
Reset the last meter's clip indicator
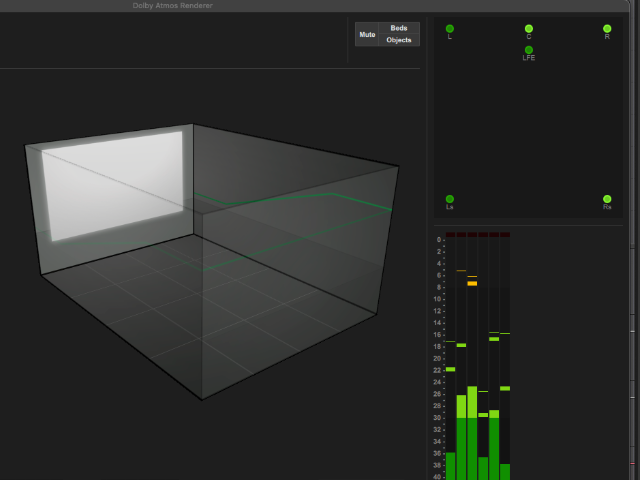pyautogui.click(x=505, y=235)
